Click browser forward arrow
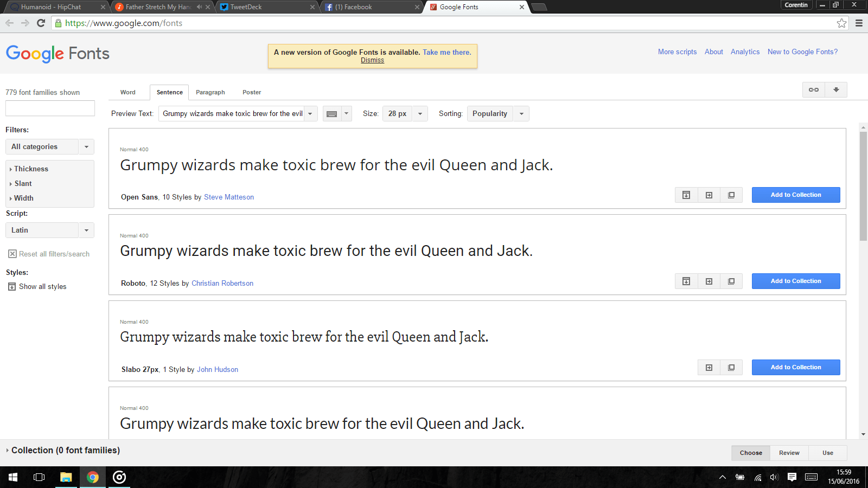This screenshot has height=488, width=868. click(x=25, y=23)
